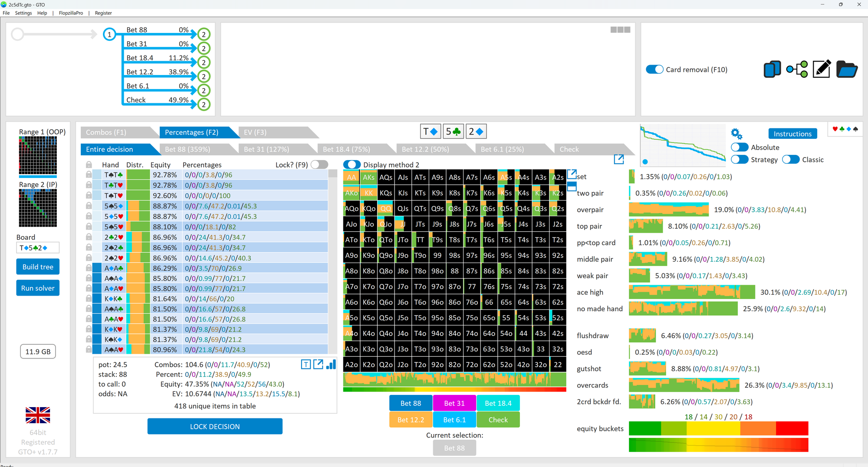The height and width of the screenshot is (467, 868).
Task: Toggle the Absolute switch
Action: (x=740, y=147)
